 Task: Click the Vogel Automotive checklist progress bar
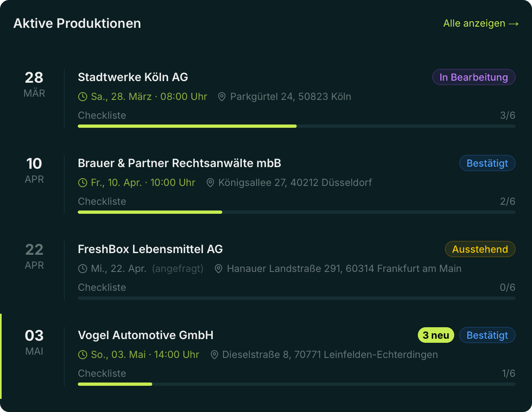[x=296, y=384]
